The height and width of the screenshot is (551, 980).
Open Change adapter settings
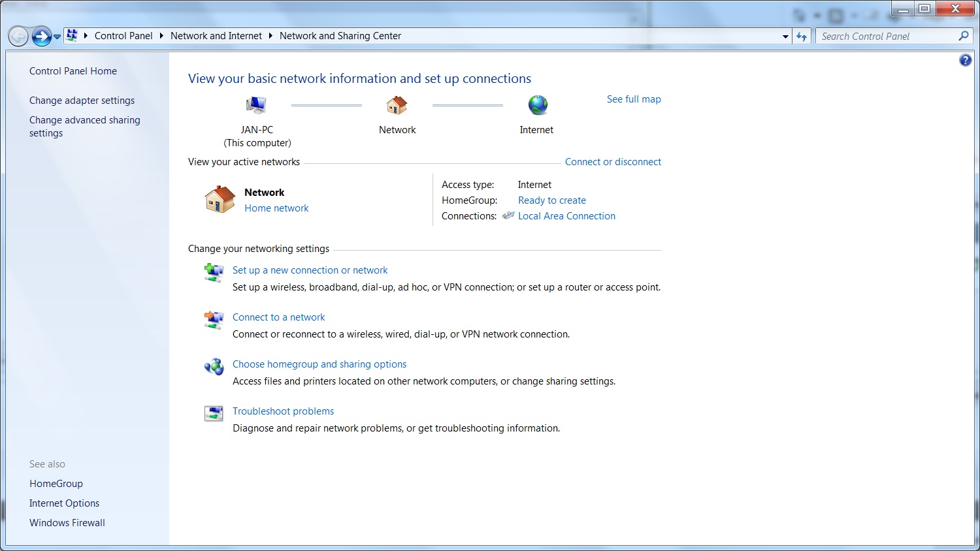[x=82, y=101]
